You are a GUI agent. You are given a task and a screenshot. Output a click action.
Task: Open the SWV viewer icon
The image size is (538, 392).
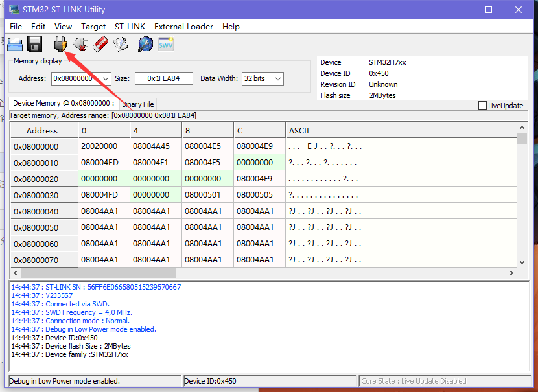point(166,44)
